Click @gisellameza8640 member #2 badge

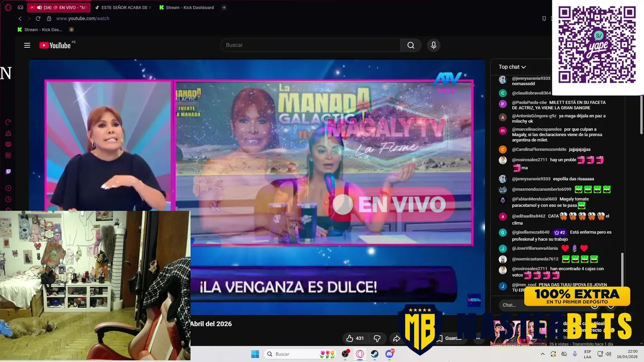coord(559,232)
